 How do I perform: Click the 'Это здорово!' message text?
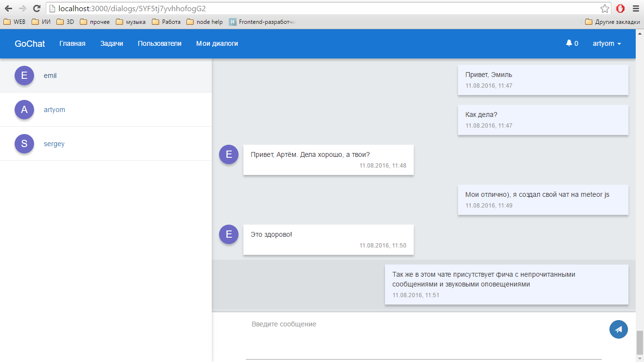pyautogui.click(x=271, y=234)
